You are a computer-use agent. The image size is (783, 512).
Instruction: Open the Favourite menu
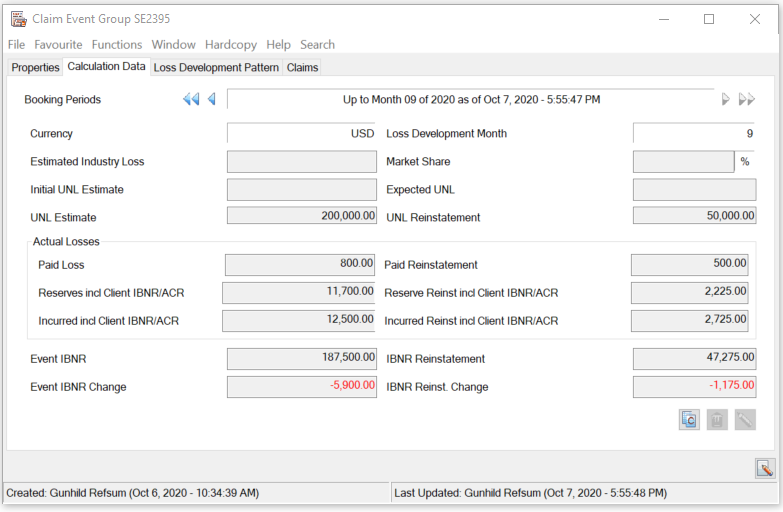(x=58, y=45)
